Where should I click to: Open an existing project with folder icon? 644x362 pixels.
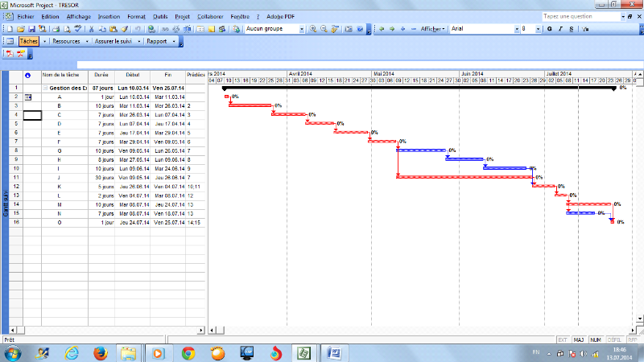pos(21,29)
